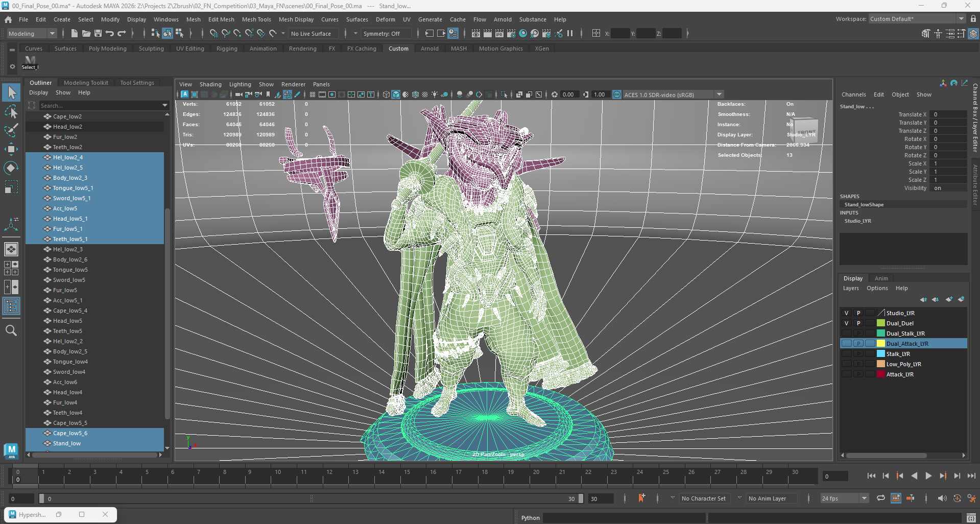This screenshot has width=980, height=524.
Task: Toggle the P playback box of Dual_Duel
Action: click(858, 323)
